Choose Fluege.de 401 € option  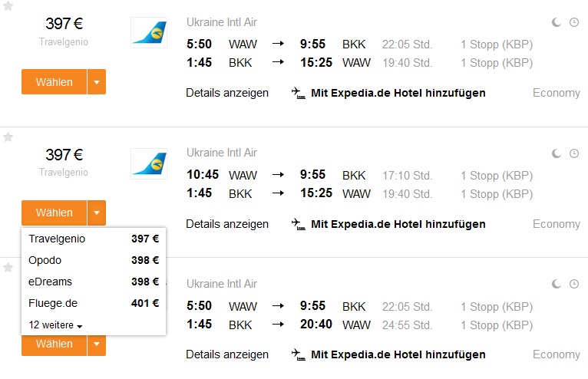point(94,303)
